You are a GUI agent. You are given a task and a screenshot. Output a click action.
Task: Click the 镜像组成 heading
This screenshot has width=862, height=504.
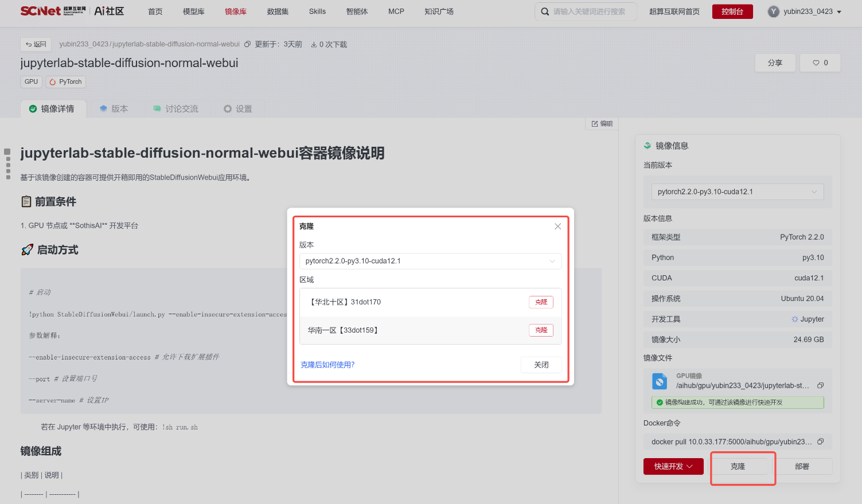(41, 451)
